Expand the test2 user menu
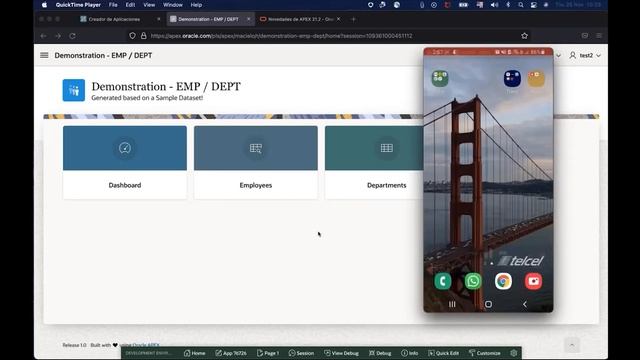Image resolution: width=640 pixels, height=360 pixels. [585, 55]
